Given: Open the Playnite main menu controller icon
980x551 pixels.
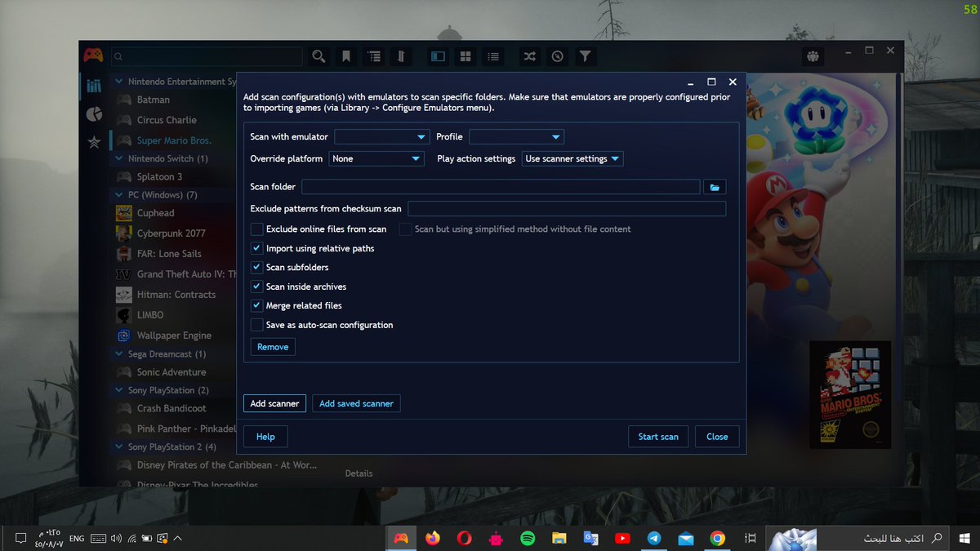Looking at the screenshot, I should tap(93, 56).
